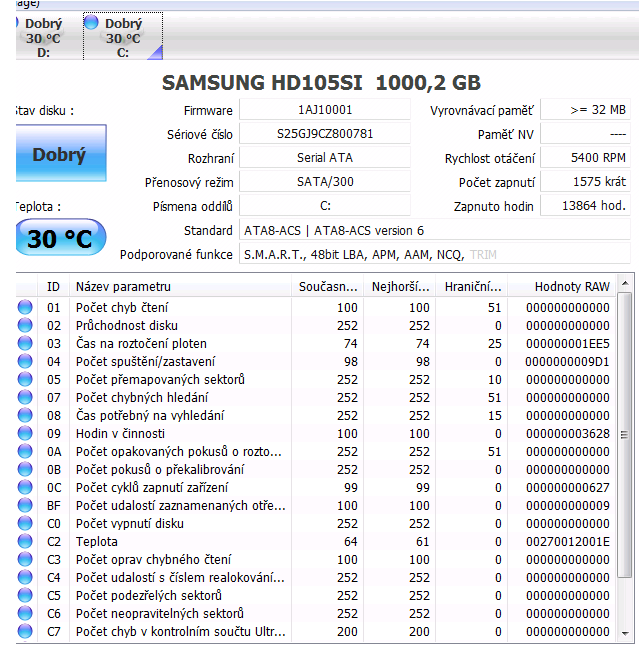Click status orb for the Teplota row

(25, 541)
